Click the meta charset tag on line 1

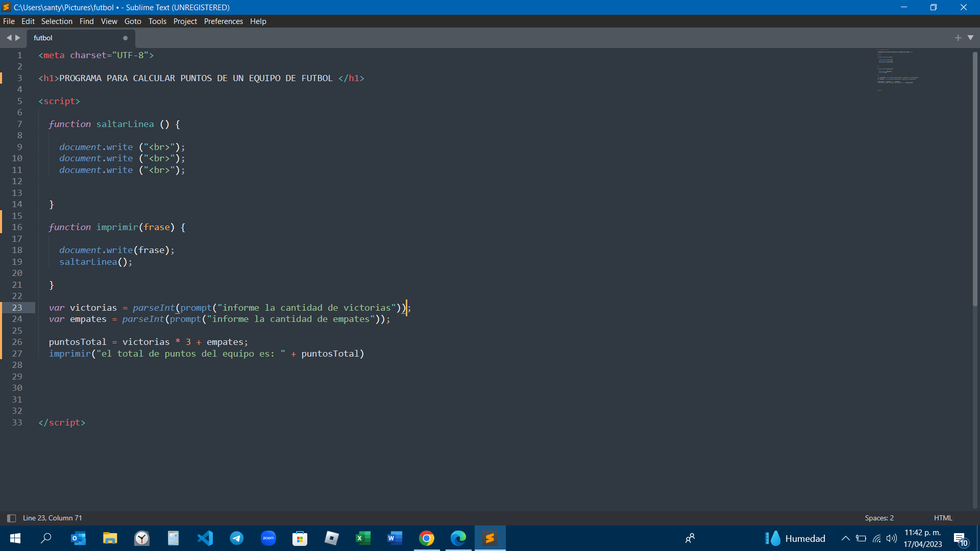96,55
